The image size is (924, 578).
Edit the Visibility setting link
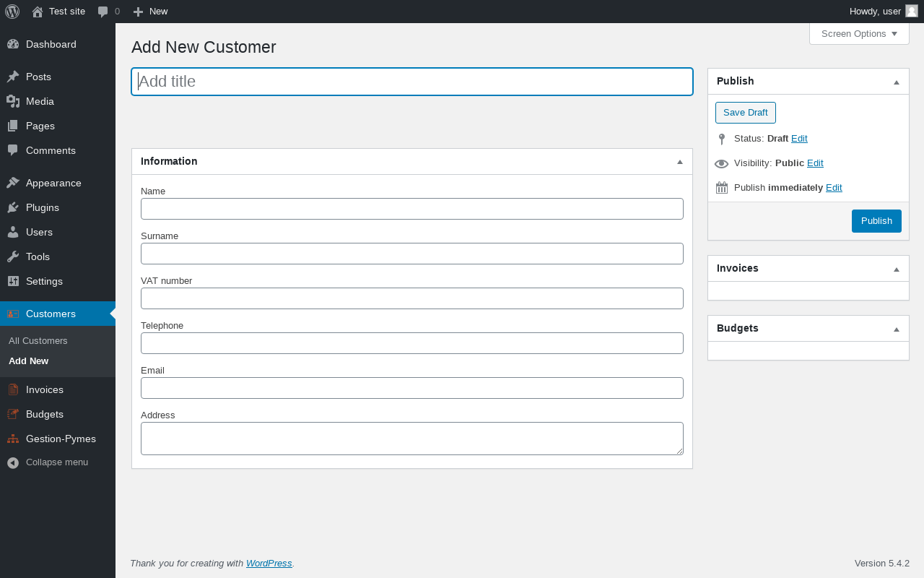coord(814,163)
